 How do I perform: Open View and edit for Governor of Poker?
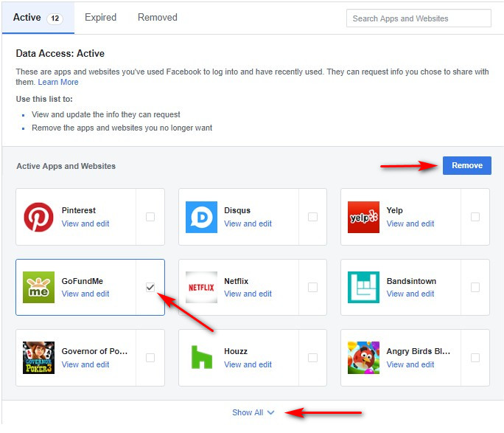tap(85, 364)
